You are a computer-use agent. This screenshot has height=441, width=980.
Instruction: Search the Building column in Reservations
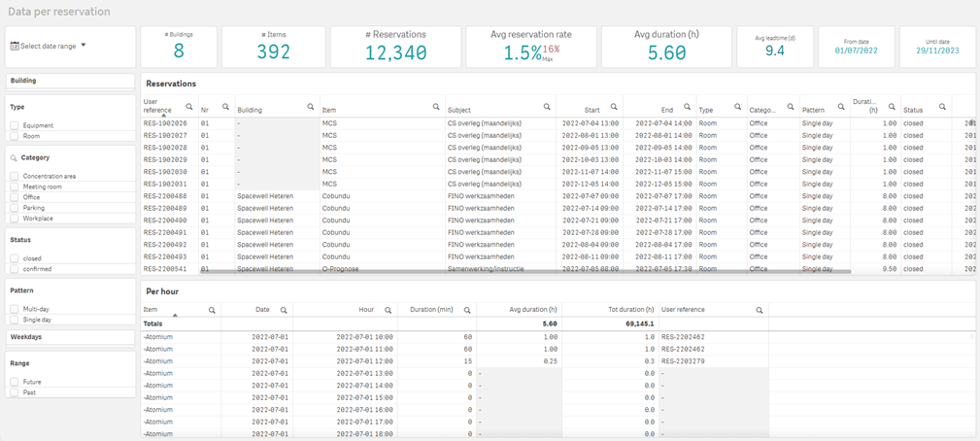pyautogui.click(x=311, y=106)
